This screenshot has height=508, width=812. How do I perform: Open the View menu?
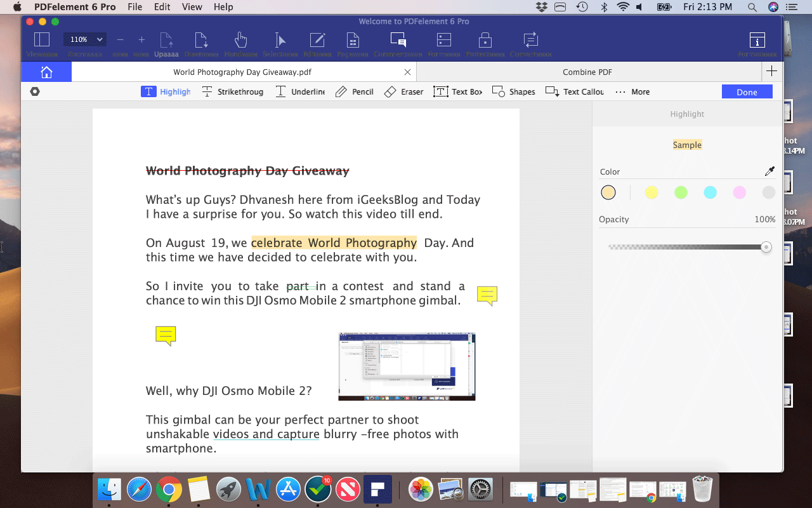(x=192, y=7)
